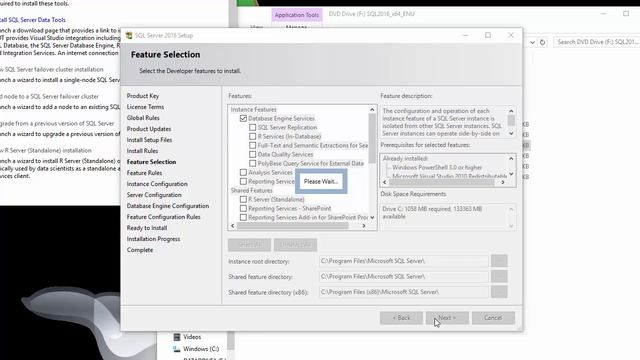Click the Windows (C:) drive icon

point(177,349)
